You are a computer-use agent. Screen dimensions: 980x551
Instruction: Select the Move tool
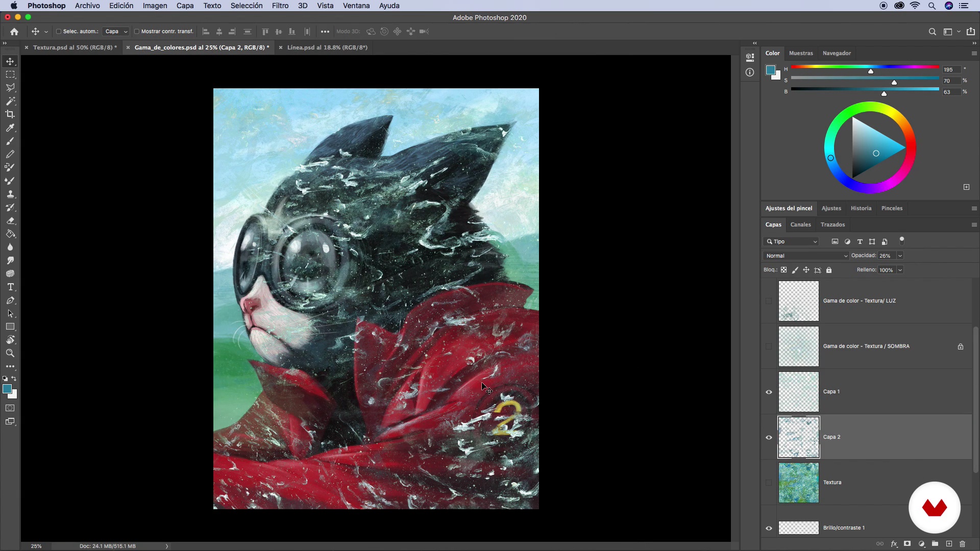(10, 61)
